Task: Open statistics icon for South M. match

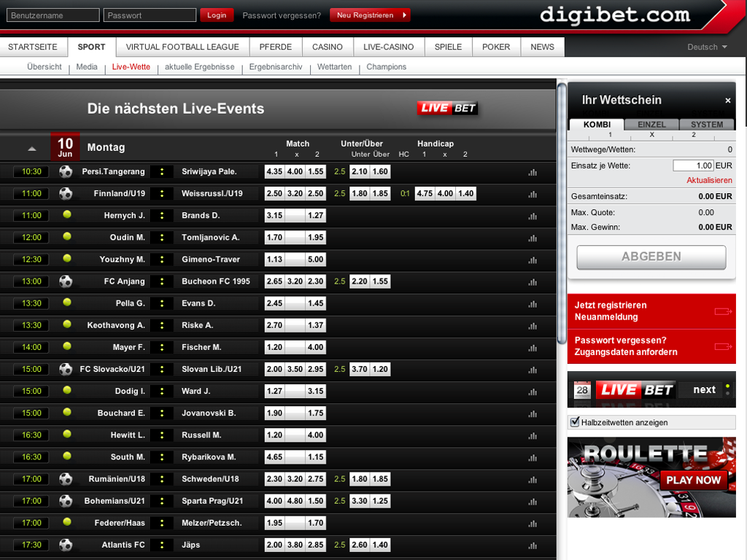Action: 533,458
